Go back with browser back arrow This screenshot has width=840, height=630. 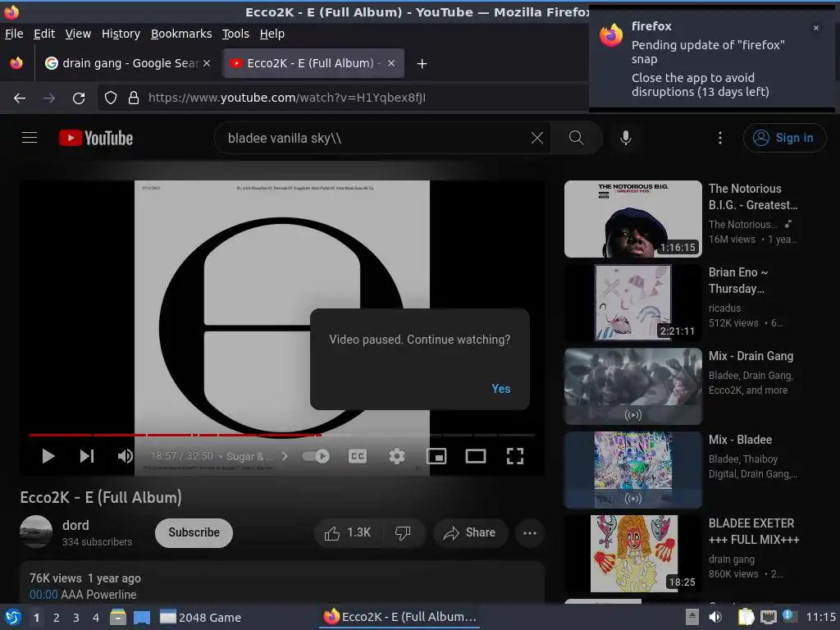click(20, 98)
